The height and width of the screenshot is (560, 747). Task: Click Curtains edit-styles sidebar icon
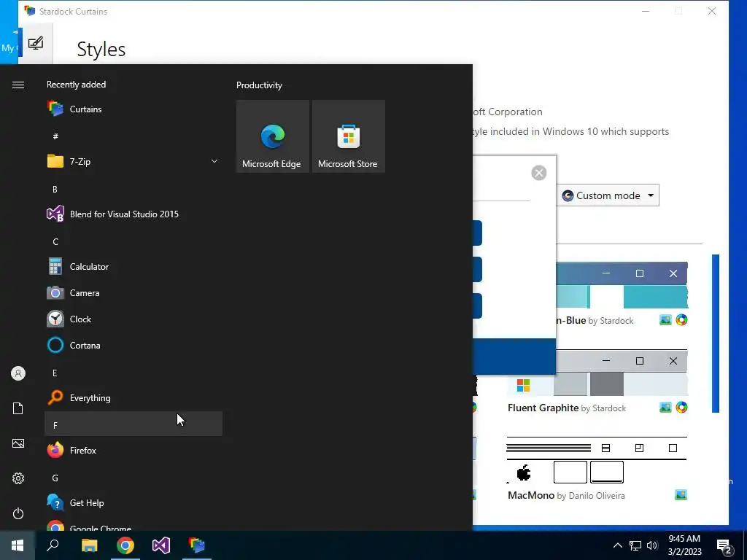36,43
